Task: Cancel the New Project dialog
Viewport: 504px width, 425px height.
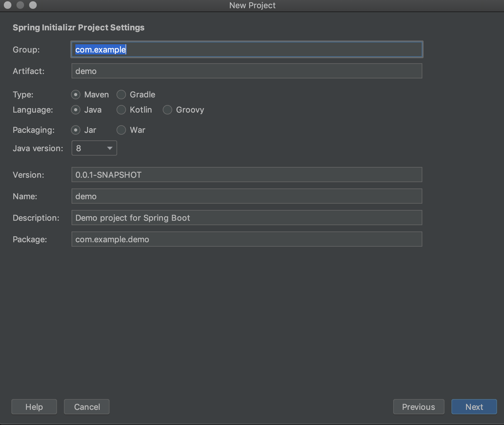Action: click(x=87, y=407)
